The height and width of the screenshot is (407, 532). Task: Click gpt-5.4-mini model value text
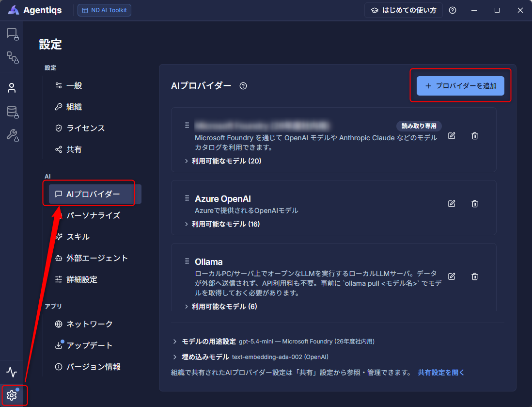(x=256, y=342)
